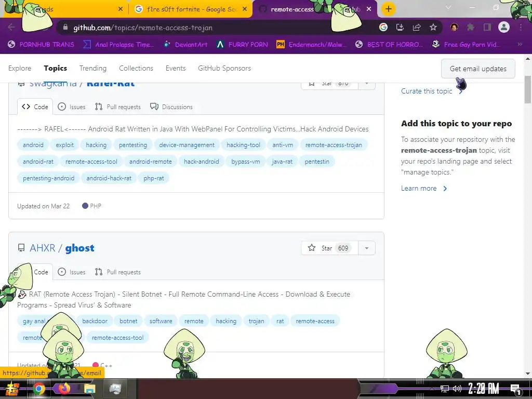Open the Endermanch/Malw... bookmark
This screenshot has width=532, height=399.
click(312, 45)
